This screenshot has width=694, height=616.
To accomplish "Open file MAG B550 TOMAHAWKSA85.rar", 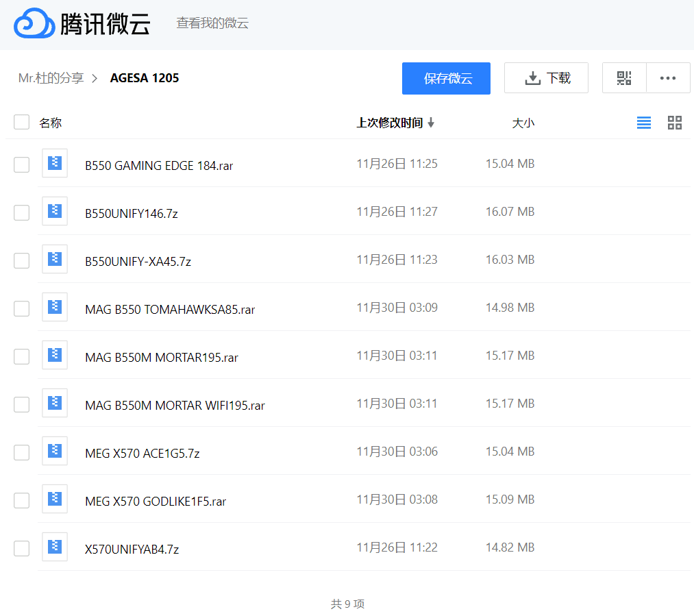I will 170,309.
